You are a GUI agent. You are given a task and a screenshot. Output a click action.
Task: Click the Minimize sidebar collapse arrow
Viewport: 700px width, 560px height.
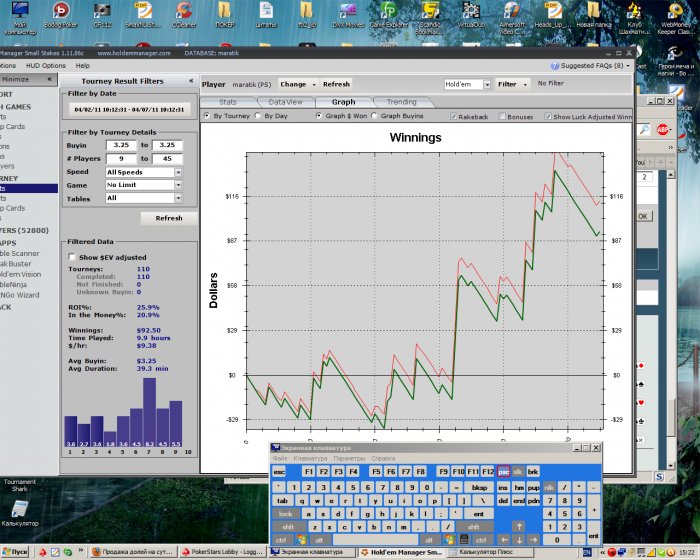(50, 79)
